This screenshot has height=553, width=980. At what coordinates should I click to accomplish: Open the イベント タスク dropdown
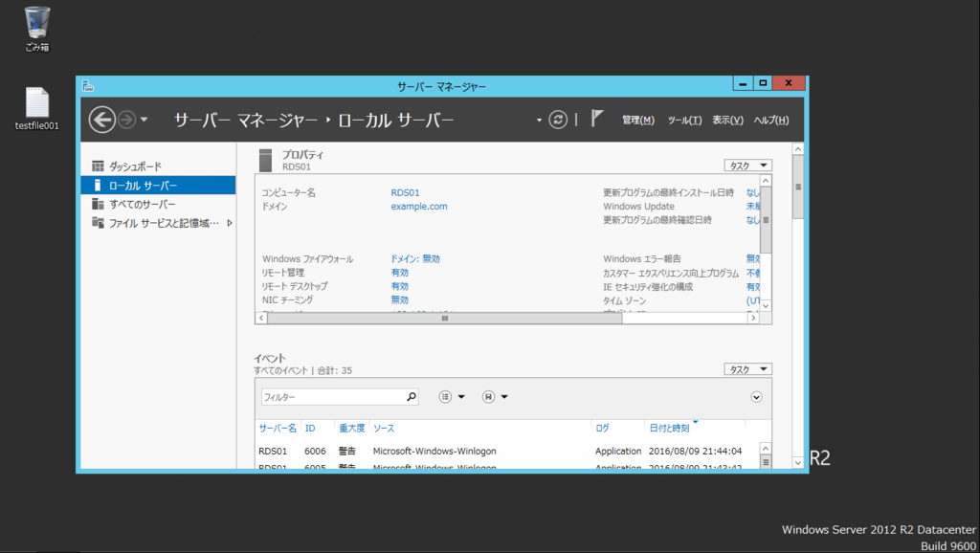tap(748, 369)
